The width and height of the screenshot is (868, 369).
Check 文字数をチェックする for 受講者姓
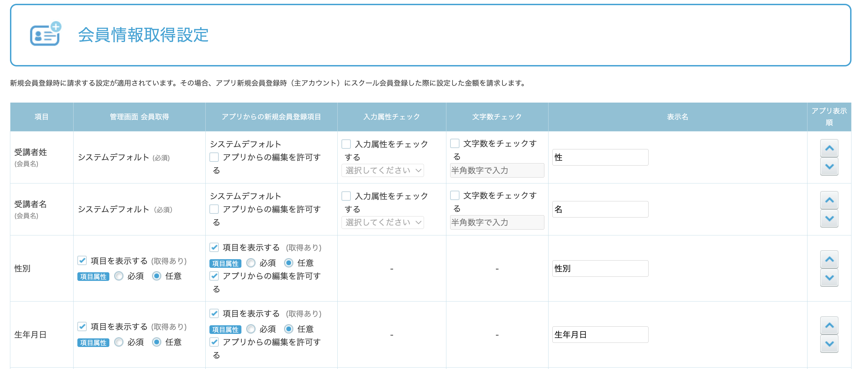click(455, 143)
